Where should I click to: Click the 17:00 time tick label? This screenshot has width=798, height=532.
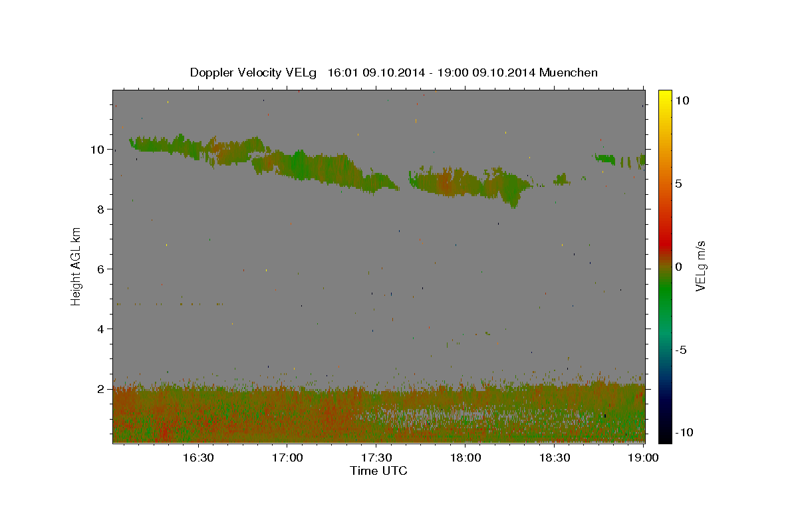[x=287, y=458]
